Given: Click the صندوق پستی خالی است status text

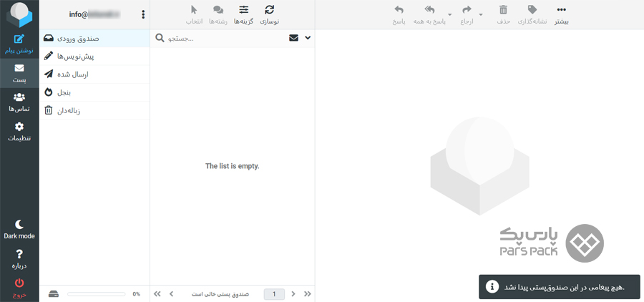Looking at the screenshot, I should 220,294.
